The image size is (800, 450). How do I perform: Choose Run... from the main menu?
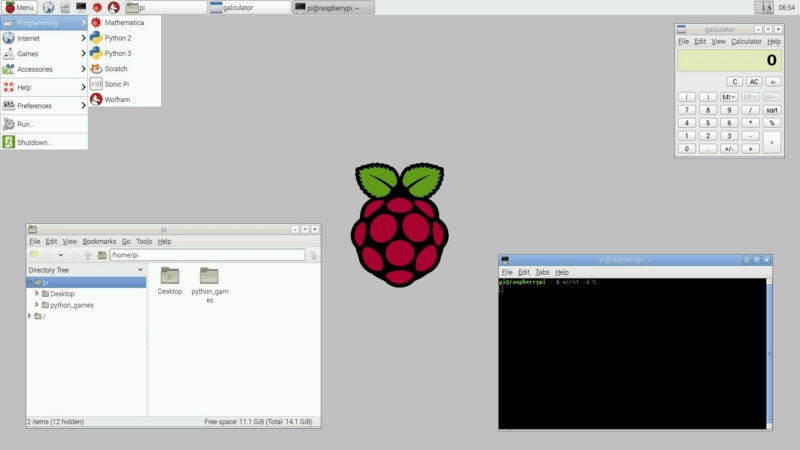tap(44, 124)
